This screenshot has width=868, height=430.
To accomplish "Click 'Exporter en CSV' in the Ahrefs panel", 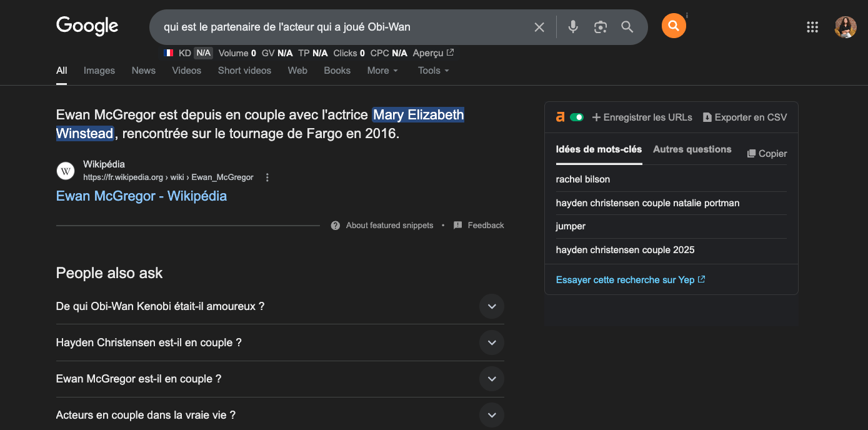I will pyautogui.click(x=744, y=117).
